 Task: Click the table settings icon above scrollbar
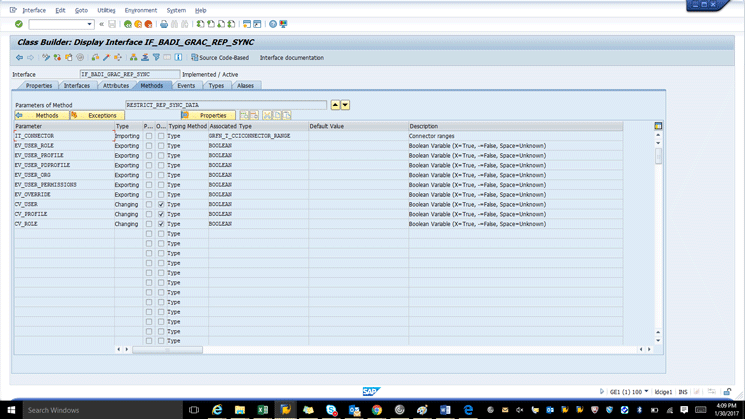coord(658,126)
